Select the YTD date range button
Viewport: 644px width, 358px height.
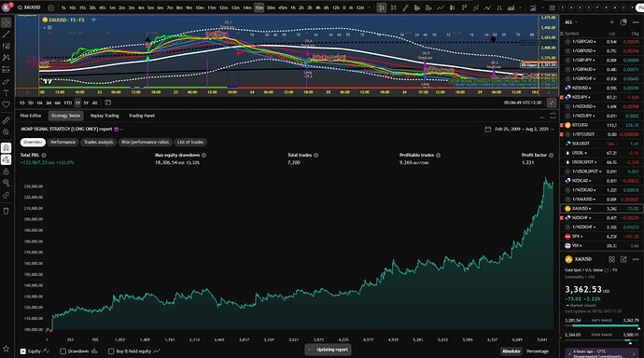(68, 103)
